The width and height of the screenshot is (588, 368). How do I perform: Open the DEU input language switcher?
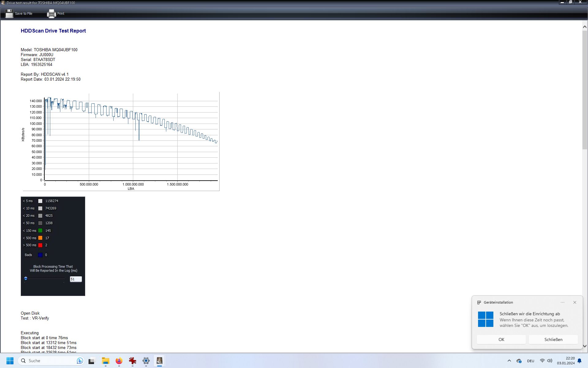tap(530, 361)
